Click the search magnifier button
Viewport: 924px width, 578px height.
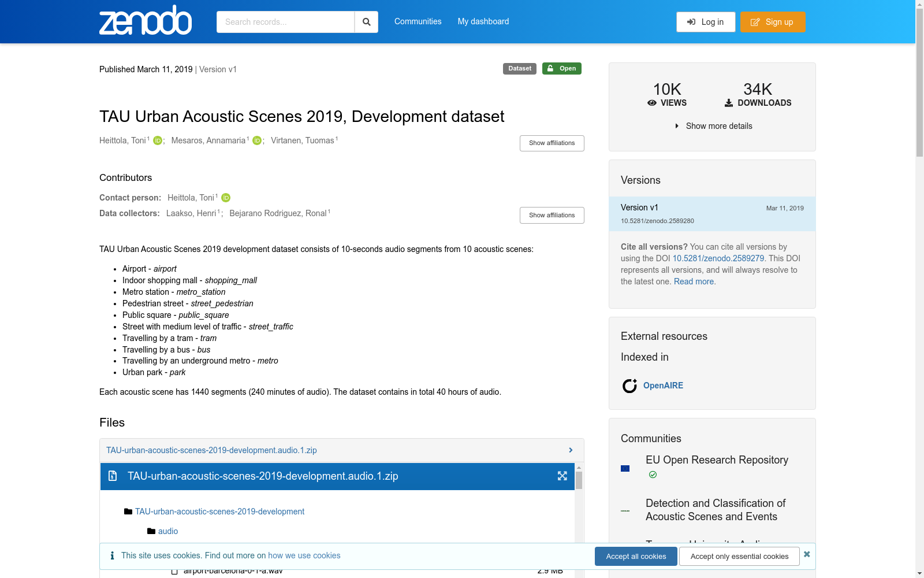click(366, 22)
